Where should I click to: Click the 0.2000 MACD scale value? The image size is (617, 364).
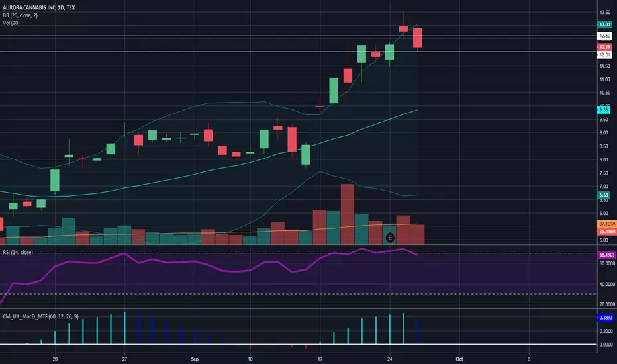tap(606, 331)
